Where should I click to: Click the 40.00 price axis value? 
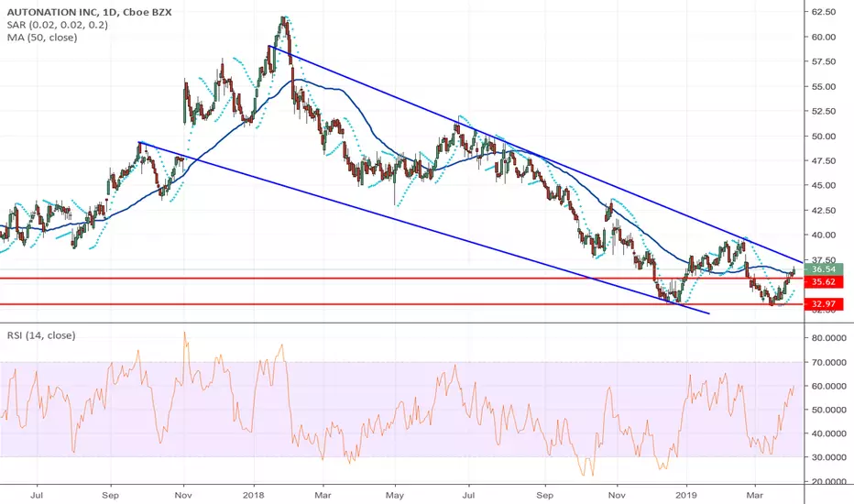click(x=824, y=236)
